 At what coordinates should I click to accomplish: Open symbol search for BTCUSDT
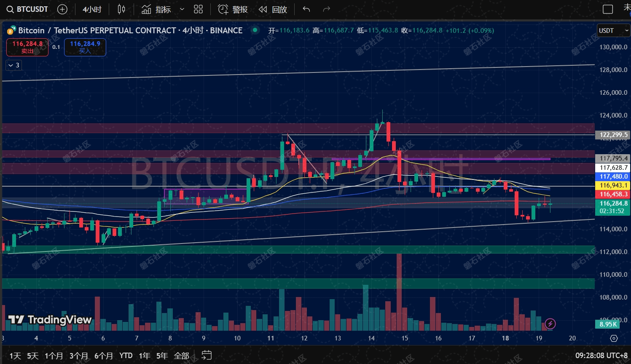click(x=27, y=9)
